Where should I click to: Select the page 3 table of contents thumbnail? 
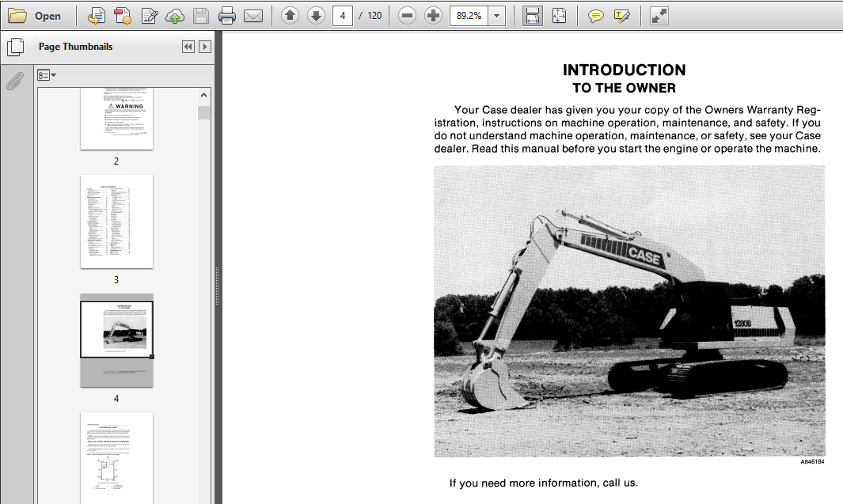point(116,222)
